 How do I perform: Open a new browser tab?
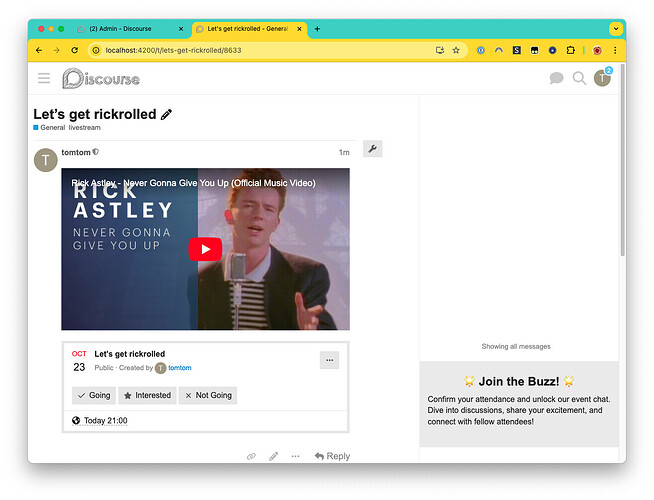click(317, 29)
